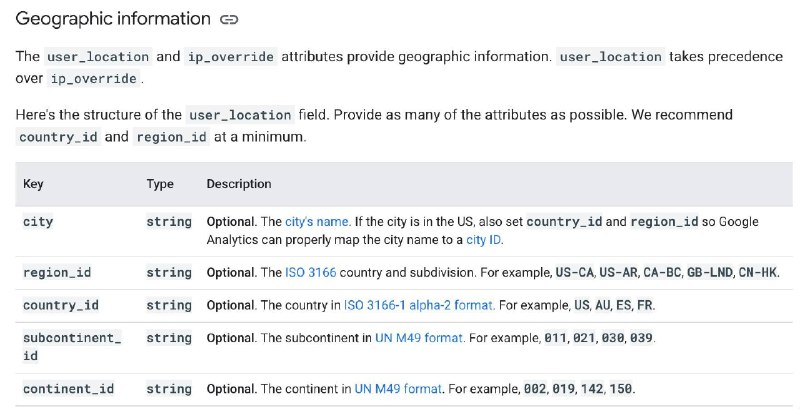
Task: Open UN M49 format link for continent
Action: click(x=398, y=389)
